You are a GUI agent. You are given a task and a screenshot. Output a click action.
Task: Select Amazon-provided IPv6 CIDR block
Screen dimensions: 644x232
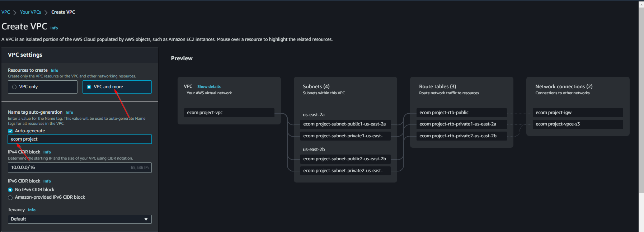point(10,198)
